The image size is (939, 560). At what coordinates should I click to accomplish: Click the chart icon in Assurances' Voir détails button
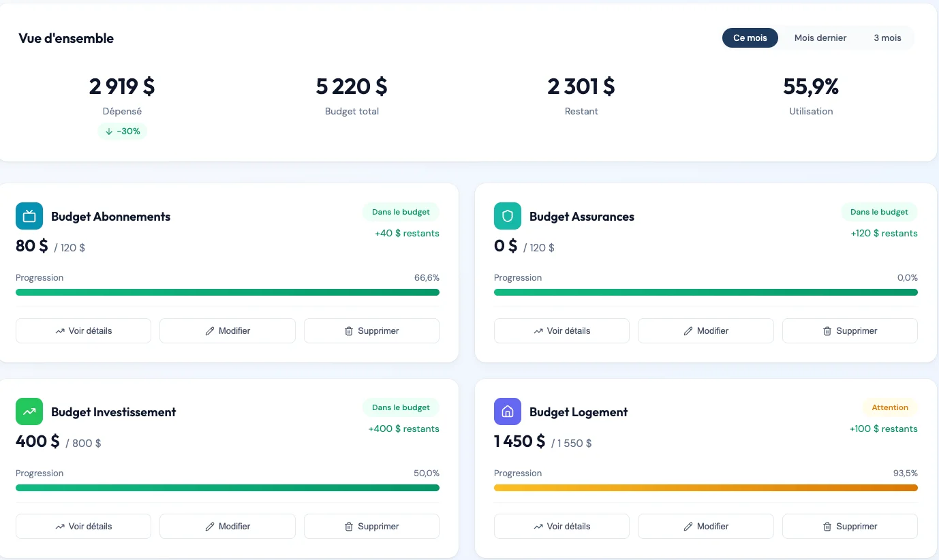coord(538,330)
